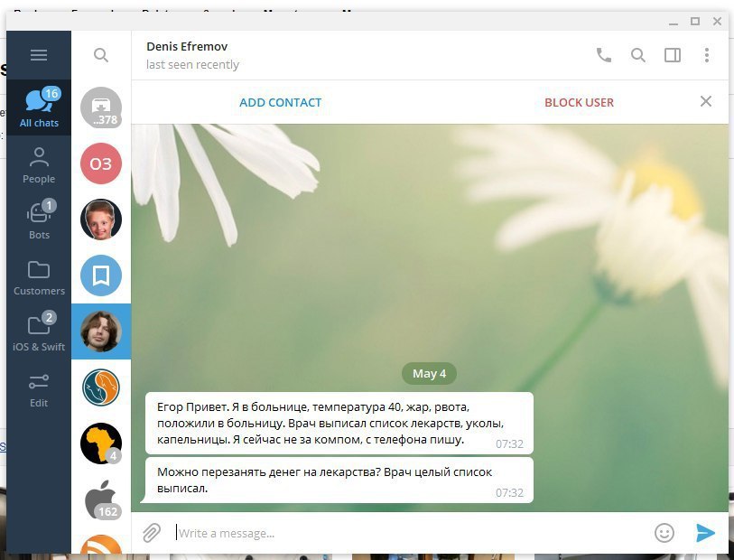Viewport: 734px width, 560px height.
Task: Open the Africa map chat with 4 unread
Action: click(x=101, y=443)
